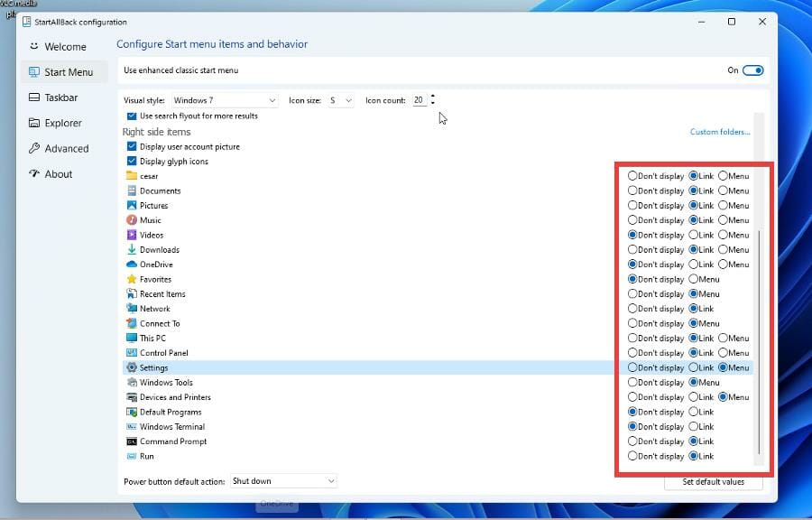The height and width of the screenshot is (520, 812).
Task: Open the Visual style dropdown
Action: coord(225,100)
